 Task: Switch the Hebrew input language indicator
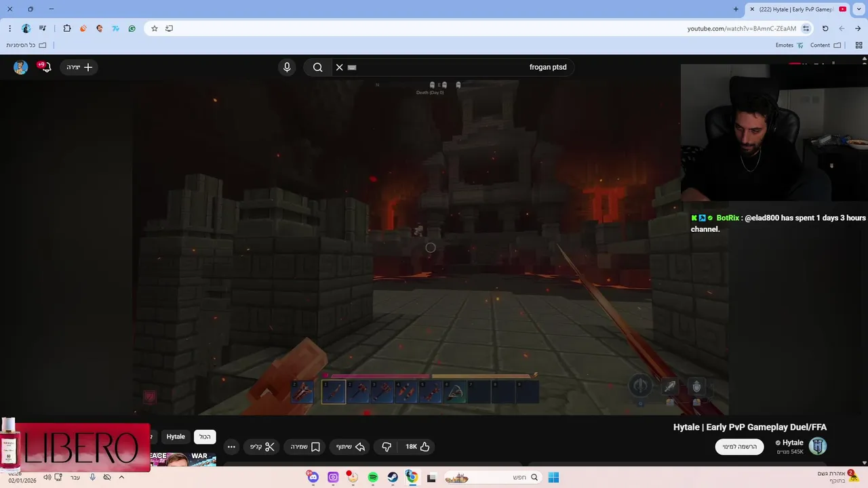75,477
